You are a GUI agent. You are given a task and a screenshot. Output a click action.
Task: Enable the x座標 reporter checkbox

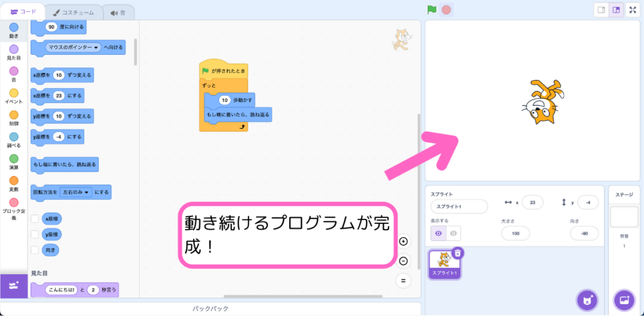tap(35, 219)
